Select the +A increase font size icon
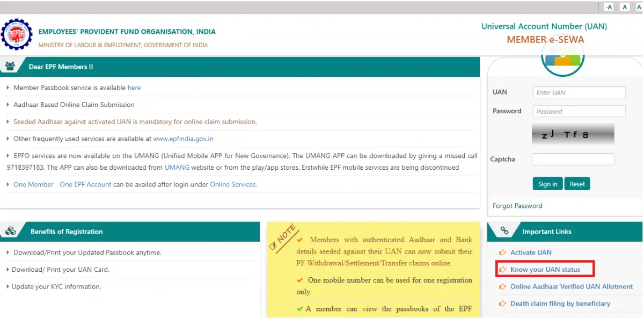This screenshot has height=318, width=644. pyautogui.click(x=640, y=6)
